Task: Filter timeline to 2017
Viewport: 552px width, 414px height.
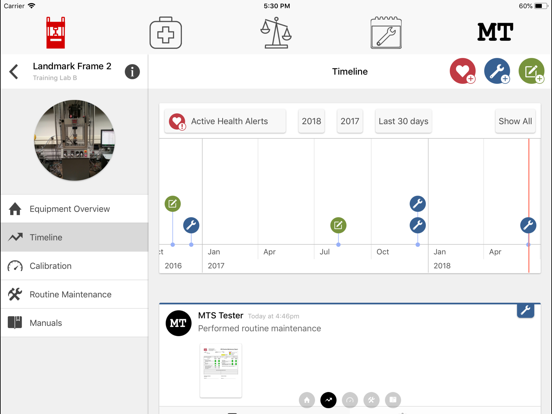Action: pos(350,121)
